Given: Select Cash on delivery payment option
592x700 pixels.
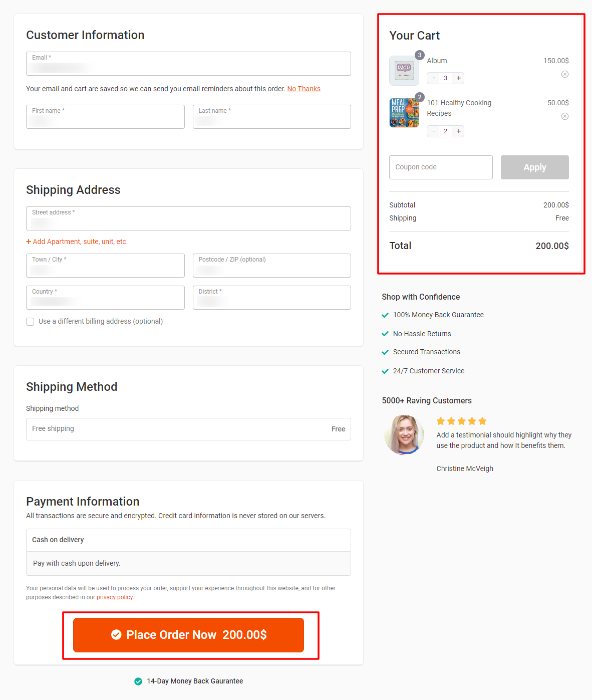Looking at the screenshot, I should 188,540.
